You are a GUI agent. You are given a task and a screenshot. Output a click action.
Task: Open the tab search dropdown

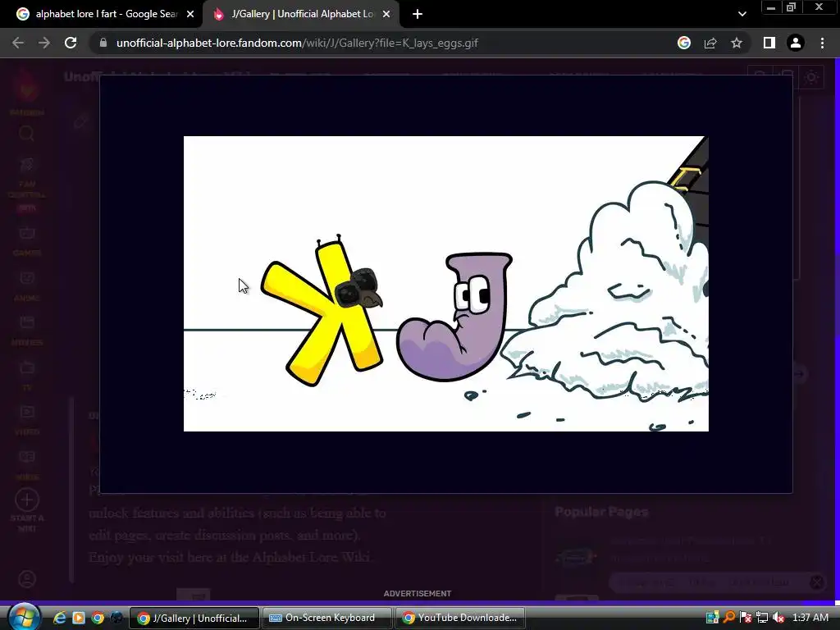tap(742, 14)
